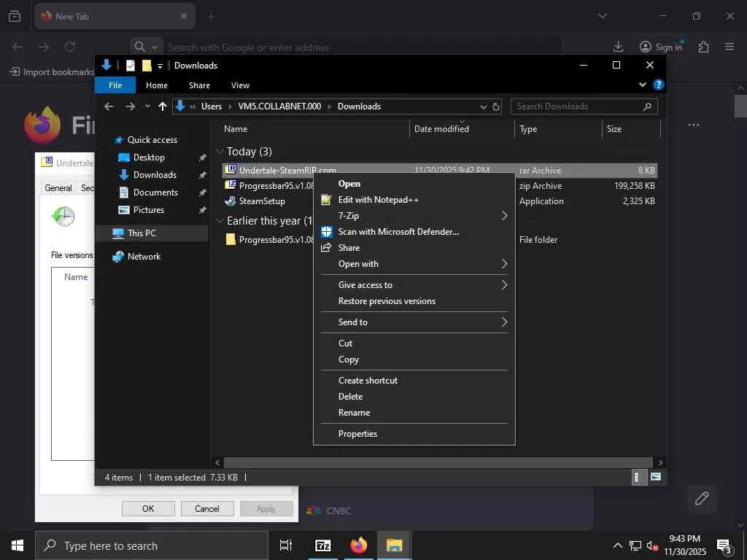Click Import bookmarks in Firefox
Viewport: 747px width, 560px height.
52,72
